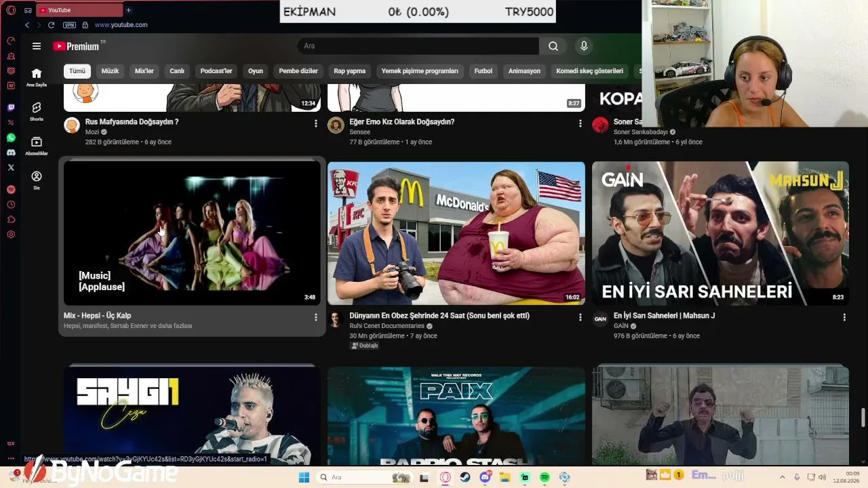The height and width of the screenshot is (488, 868).
Task: Select the Rap yapma filter chip
Action: 350,71
